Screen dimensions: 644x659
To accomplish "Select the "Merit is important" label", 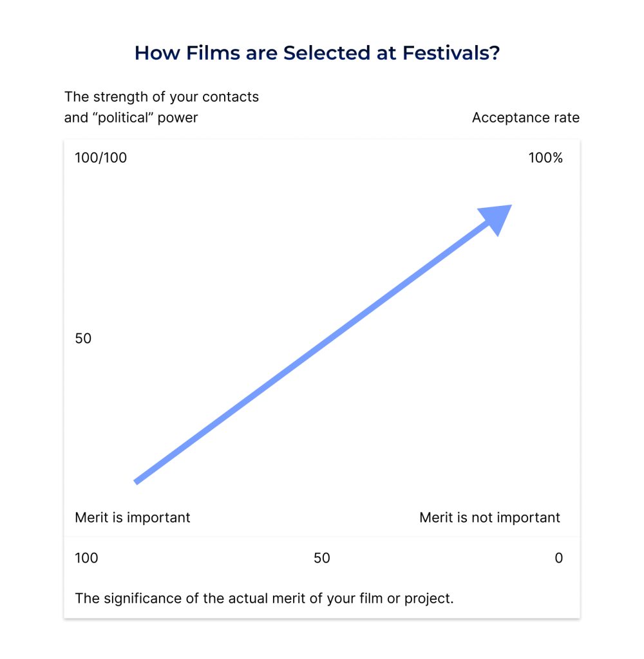I will point(133,517).
